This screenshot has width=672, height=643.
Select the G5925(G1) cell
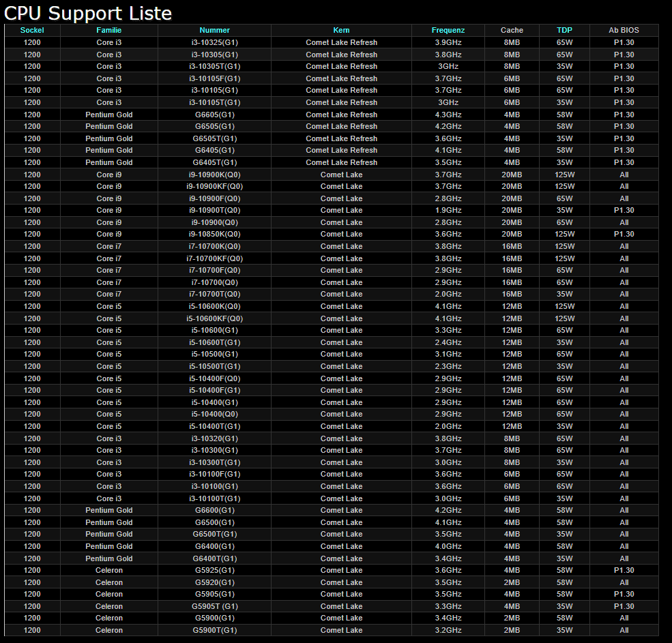click(x=214, y=570)
